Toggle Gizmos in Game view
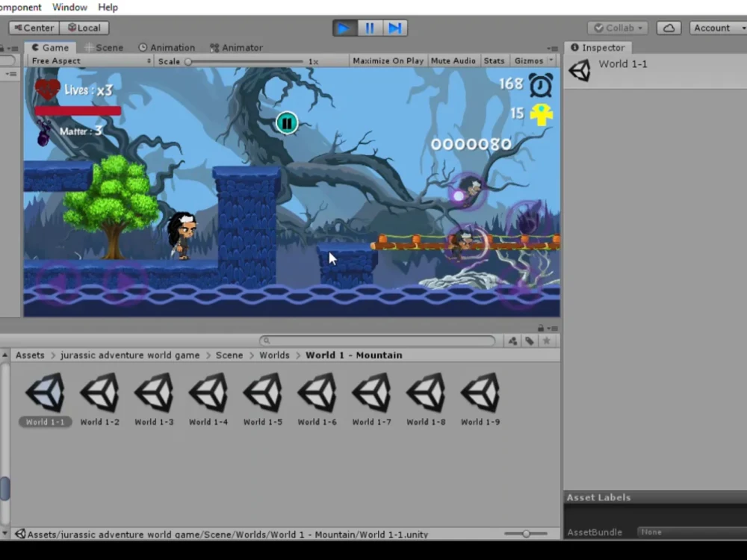Screen dimensions: 747x560 pos(528,61)
